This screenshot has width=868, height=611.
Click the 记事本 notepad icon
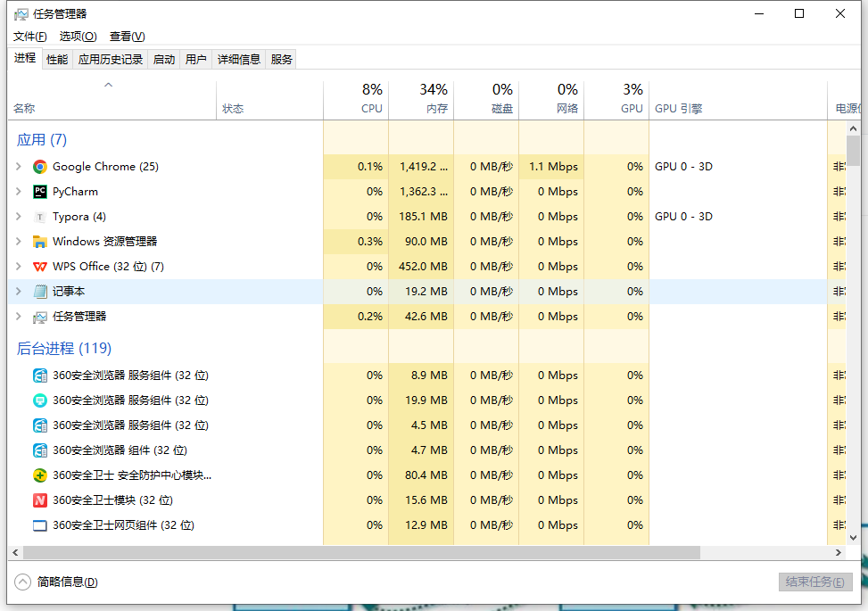[39, 291]
